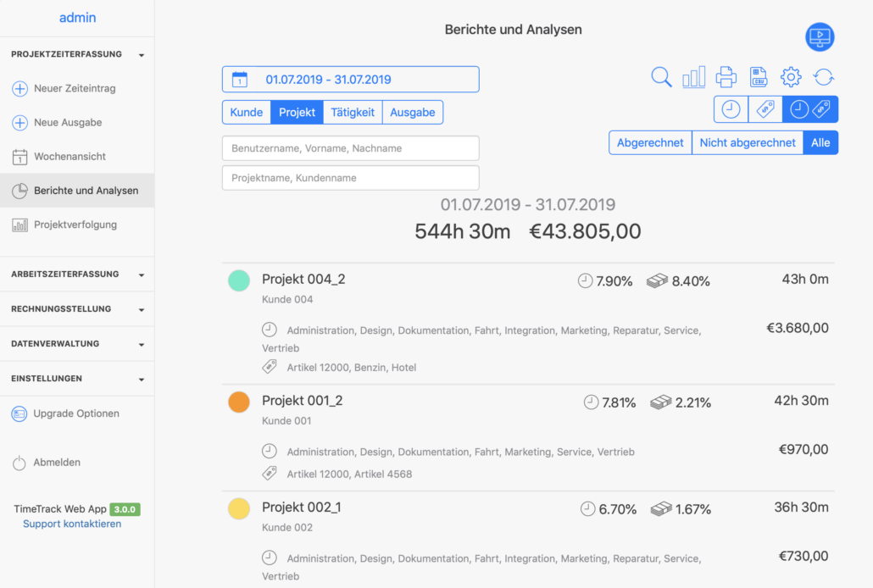The height and width of the screenshot is (588, 873).
Task: Click the refresh arrows icon
Action: (824, 77)
